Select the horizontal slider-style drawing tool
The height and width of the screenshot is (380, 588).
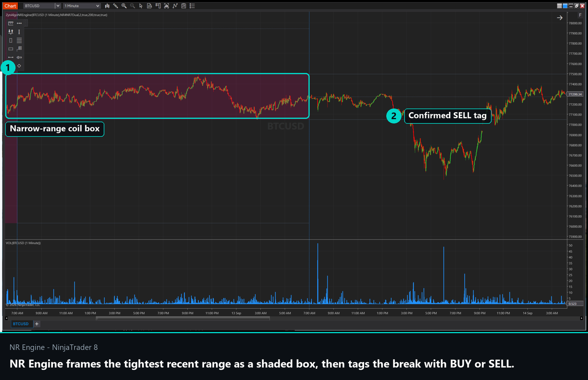(x=19, y=57)
